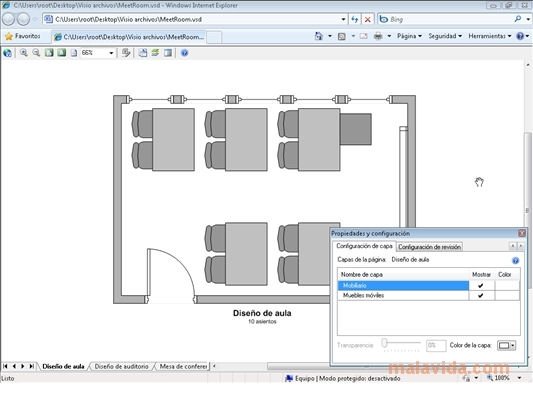Click the Refresh icon next to address bar
Image resolution: width=533 pixels, height=399 pixels.
tap(355, 19)
